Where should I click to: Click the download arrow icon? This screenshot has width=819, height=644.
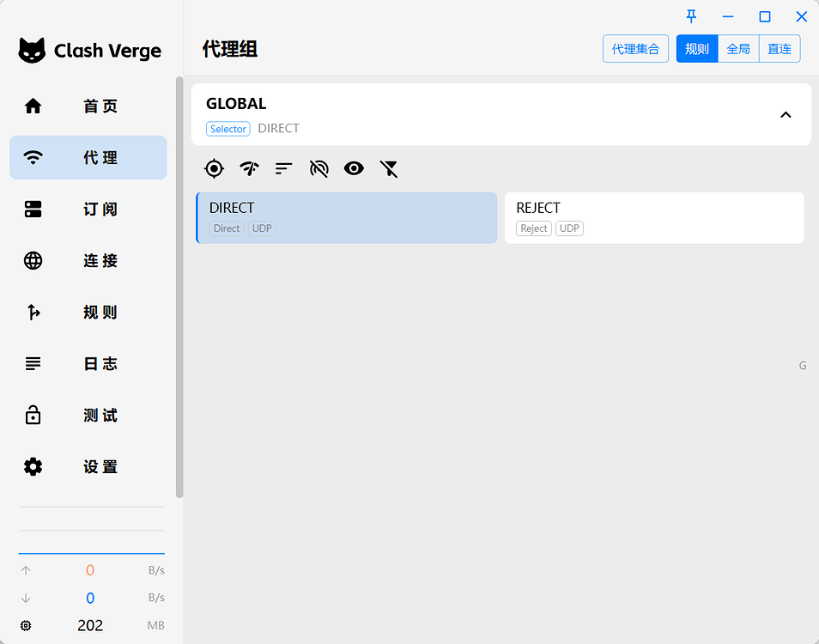(x=26, y=598)
